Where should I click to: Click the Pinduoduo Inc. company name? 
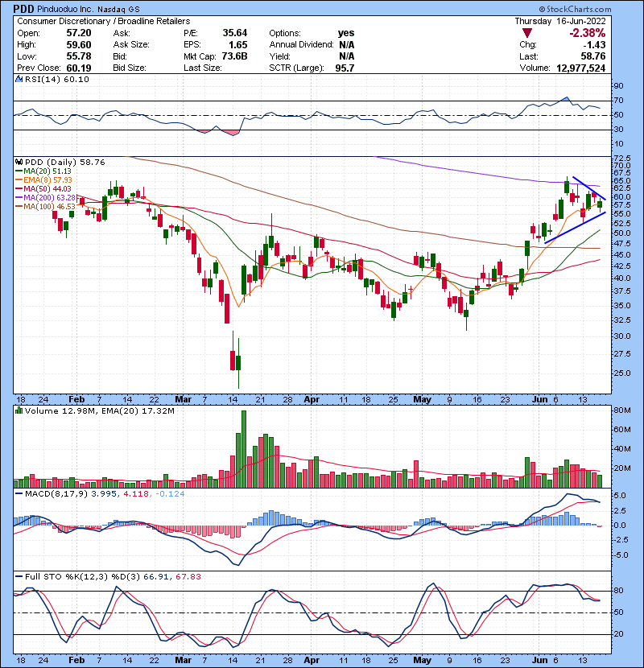click(66, 9)
